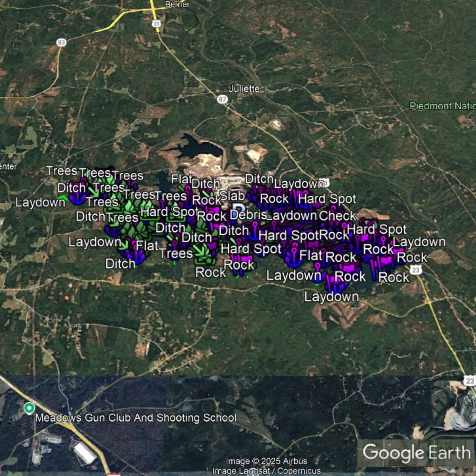Click the Image Landsat / Copernicus attribution
The height and width of the screenshot is (476, 476).
coord(266,471)
